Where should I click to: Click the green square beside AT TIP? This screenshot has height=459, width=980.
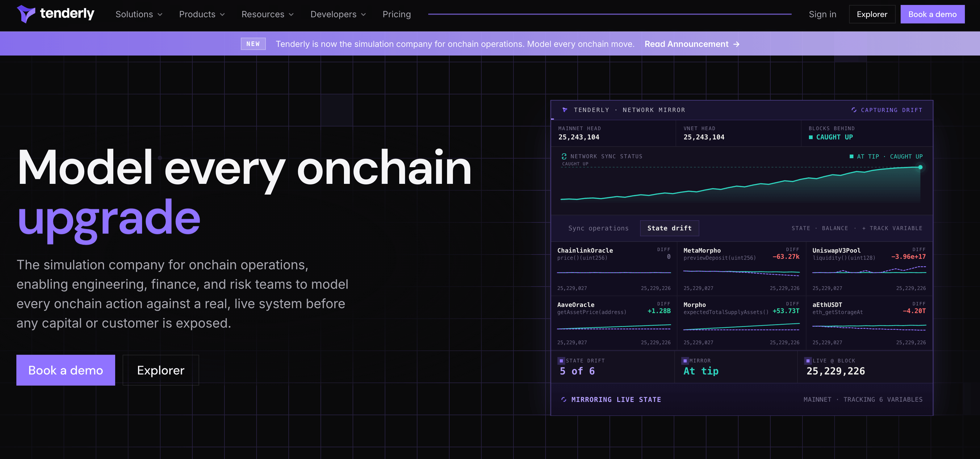pos(852,156)
